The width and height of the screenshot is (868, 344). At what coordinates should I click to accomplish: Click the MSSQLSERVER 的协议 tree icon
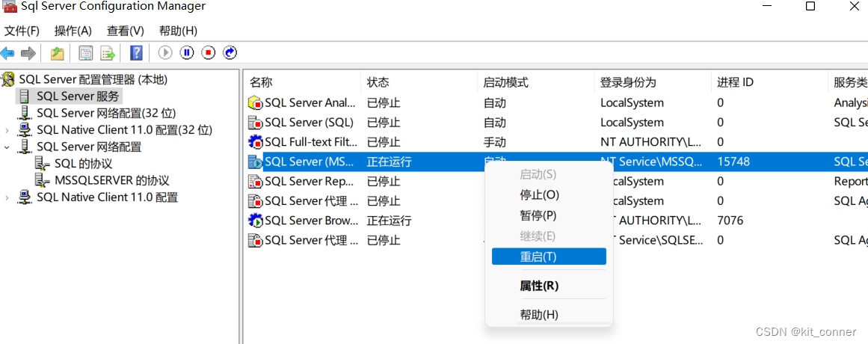click(42, 180)
